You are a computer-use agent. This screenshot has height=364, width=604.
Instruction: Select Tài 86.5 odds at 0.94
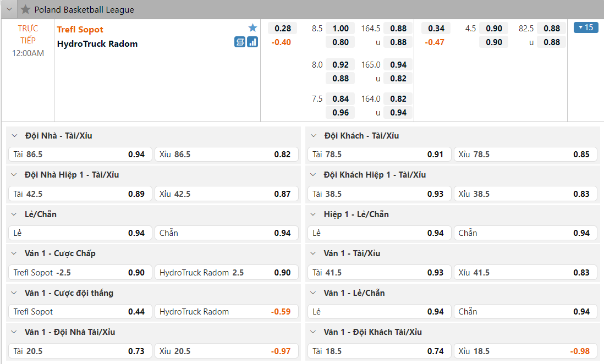79,155
